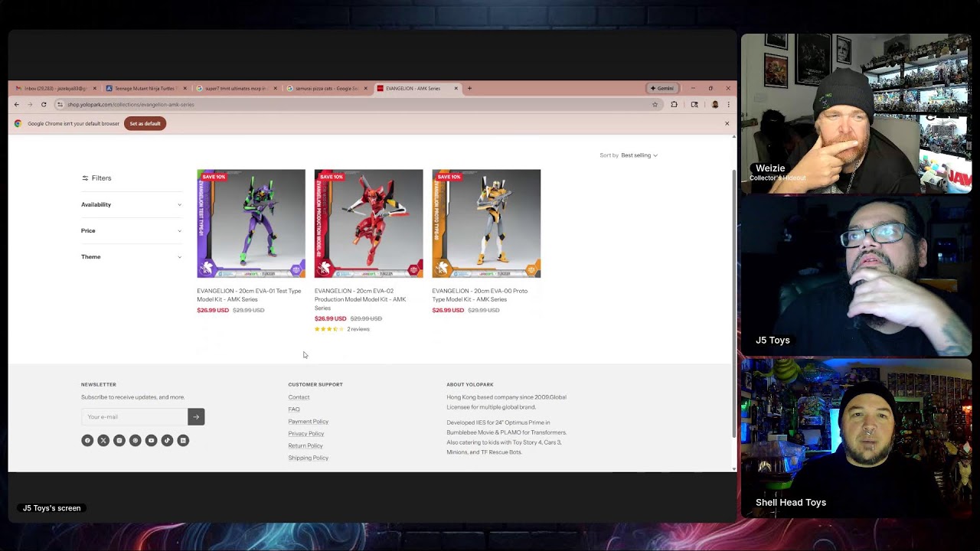
Task: Open the Contact link
Action: [x=299, y=397]
